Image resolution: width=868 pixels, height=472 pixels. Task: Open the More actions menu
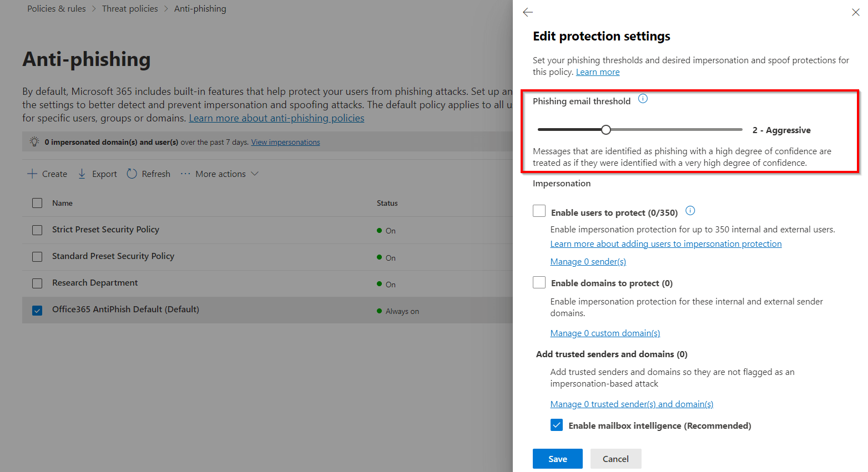[x=220, y=174]
